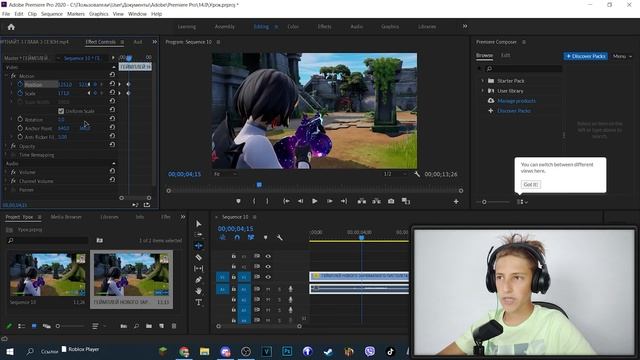Click the Extract button in Program monitor
This screenshot has width=640, height=360.
[376, 201]
